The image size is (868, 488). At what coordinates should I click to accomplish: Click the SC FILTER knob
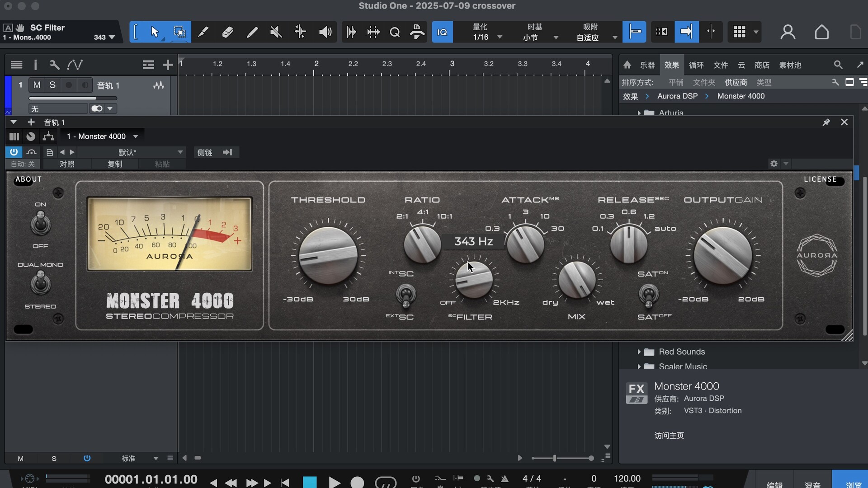click(x=474, y=280)
